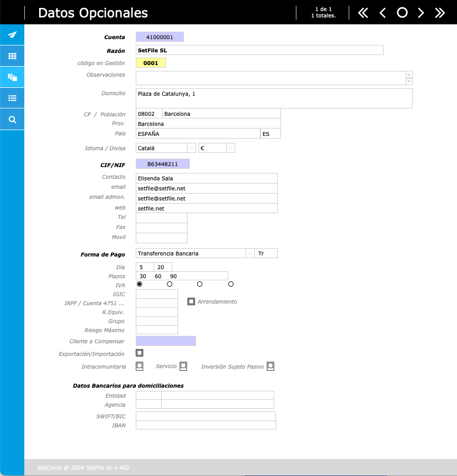The width and height of the screenshot is (457, 476).
Task: Go to the previous record arrow
Action: click(383, 13)
